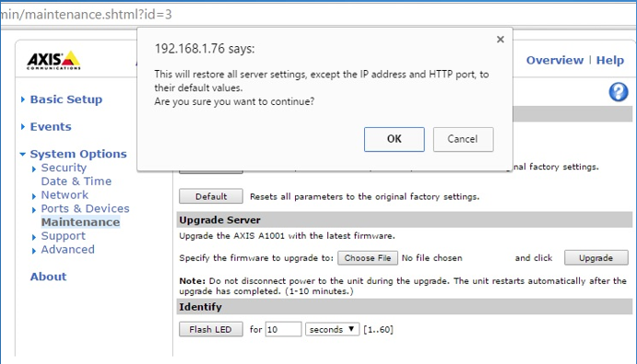The height and width of the screenshot is (364, 637).
Task: Open the Basic Setup menu
Action: (66, 100)
